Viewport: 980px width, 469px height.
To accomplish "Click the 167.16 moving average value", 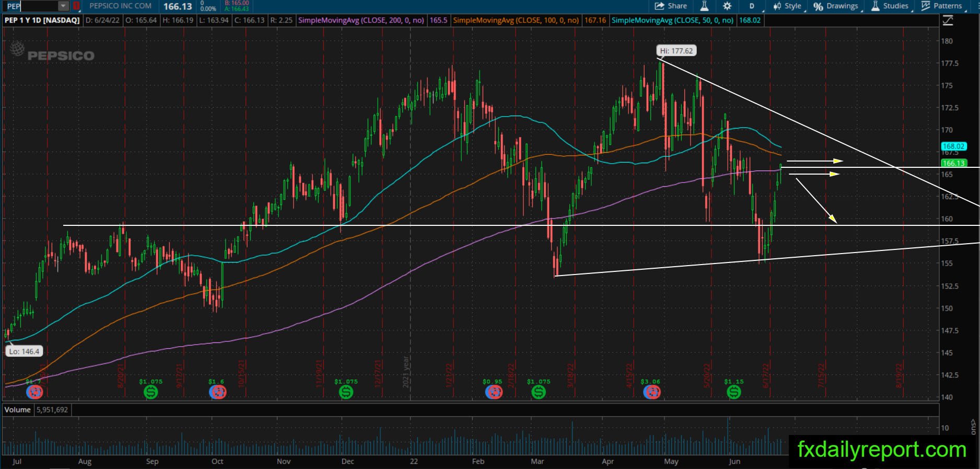I will tap(595, 20).
